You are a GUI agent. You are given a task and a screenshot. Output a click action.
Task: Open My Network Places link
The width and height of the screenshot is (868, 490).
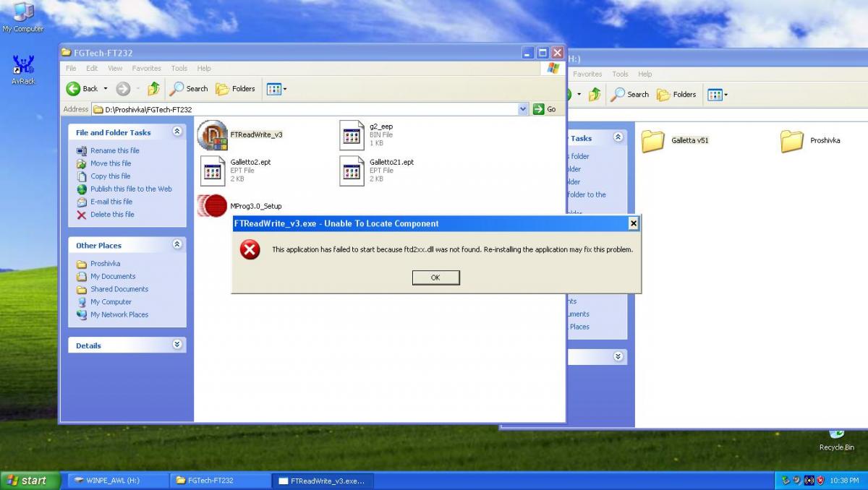(x=119, y=314)
